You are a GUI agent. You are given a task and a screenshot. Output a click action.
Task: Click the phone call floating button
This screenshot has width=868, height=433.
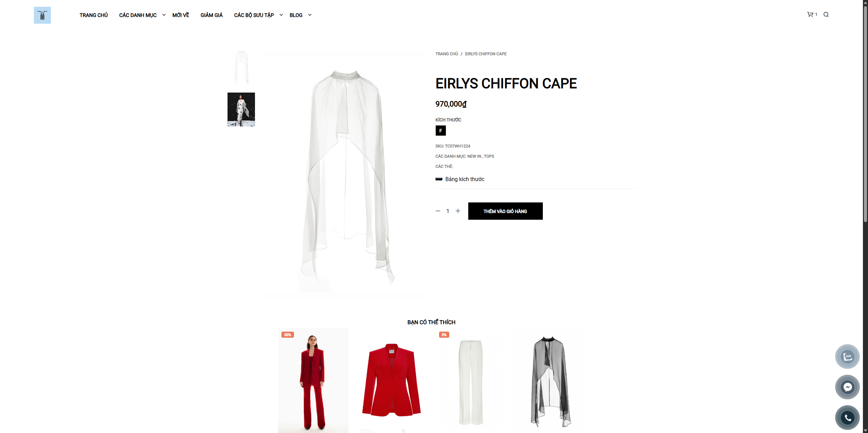847,417
